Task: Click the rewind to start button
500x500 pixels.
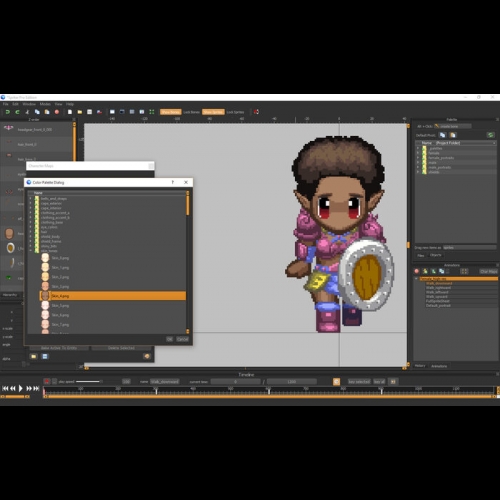Action: (5, 388)
